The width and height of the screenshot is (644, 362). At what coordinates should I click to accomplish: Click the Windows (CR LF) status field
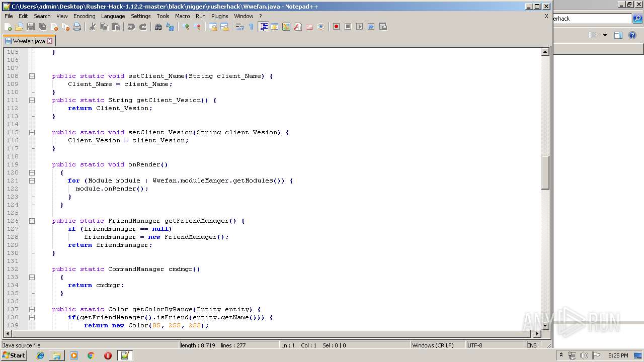pos(438,345)
